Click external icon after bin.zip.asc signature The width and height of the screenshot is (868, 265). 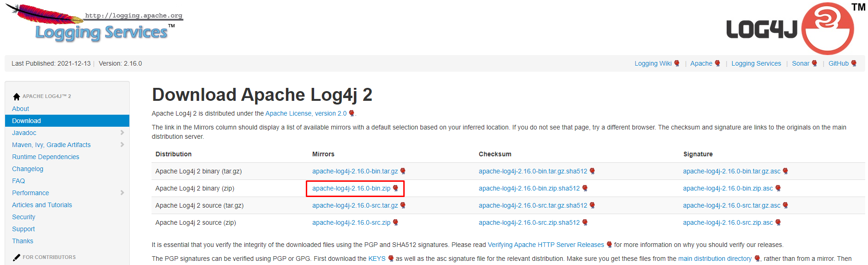pyautogui.click(x=778, y=188)
